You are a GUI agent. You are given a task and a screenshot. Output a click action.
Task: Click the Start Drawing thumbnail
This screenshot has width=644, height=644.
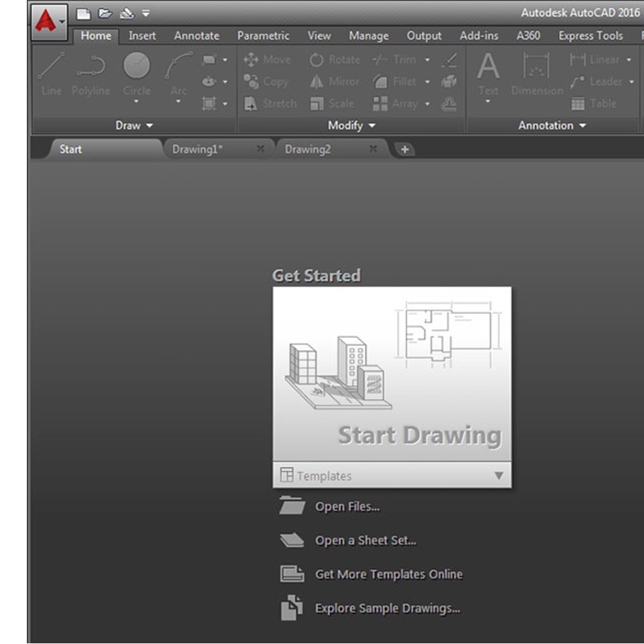click(392, 374)
